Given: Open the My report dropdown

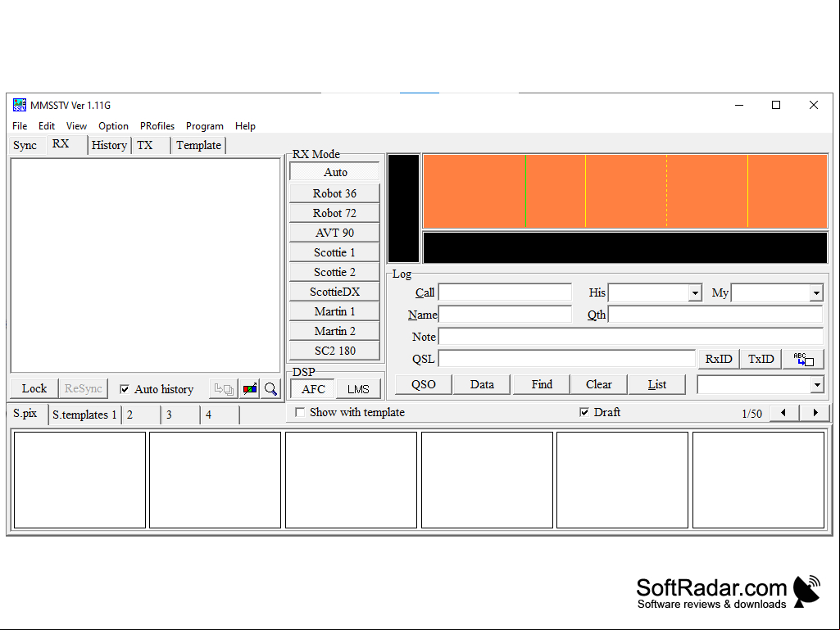Looking at the screenshot, I should pyautogui.click(x=816, y=293).
